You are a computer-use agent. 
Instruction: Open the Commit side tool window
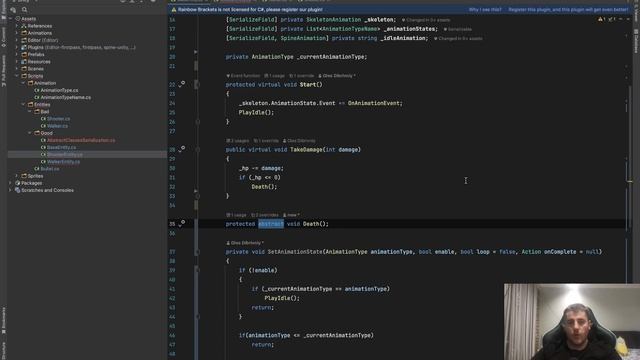(3, 37)
